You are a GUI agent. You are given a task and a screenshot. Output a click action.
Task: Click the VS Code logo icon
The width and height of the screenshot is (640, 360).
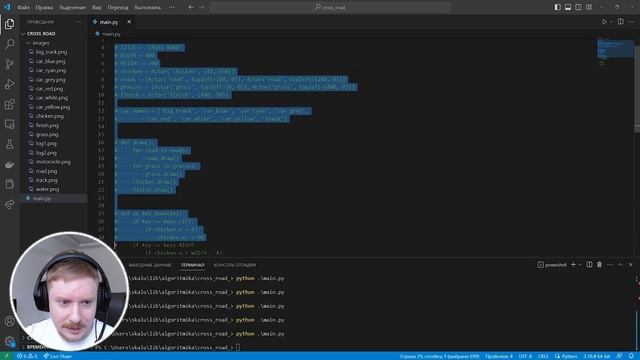coord(7,7)
